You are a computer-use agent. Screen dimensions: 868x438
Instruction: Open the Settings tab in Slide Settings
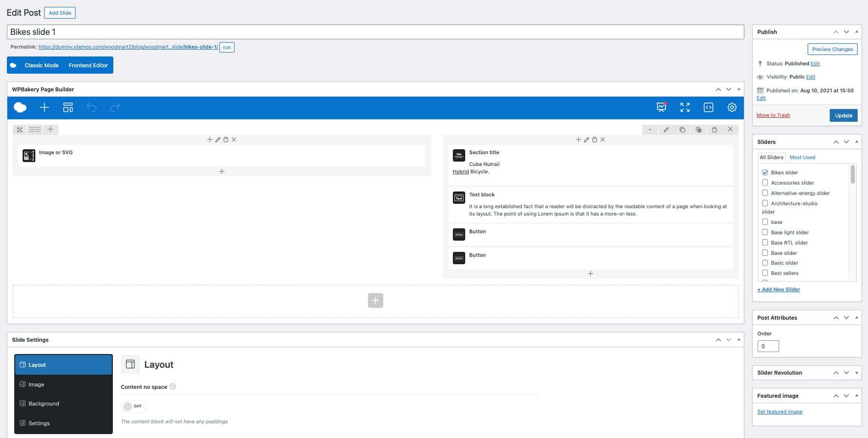coord(63,423)
